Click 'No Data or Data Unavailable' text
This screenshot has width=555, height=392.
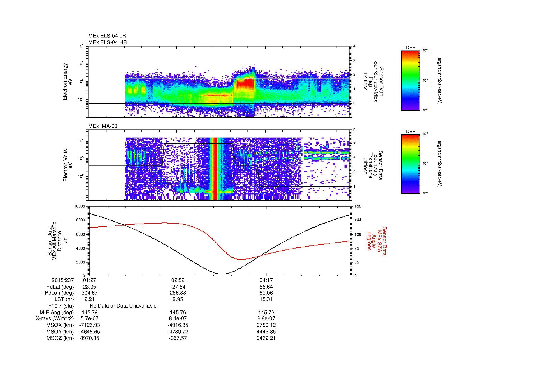click(123, 306)
